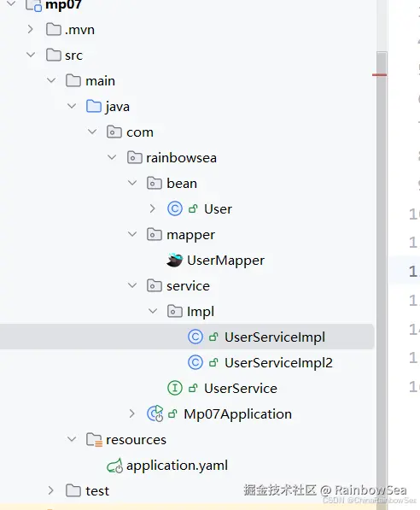This screenshot has width=420, height=510.
Task: Collapse the main folder chevron
Action: coord(51,80)
